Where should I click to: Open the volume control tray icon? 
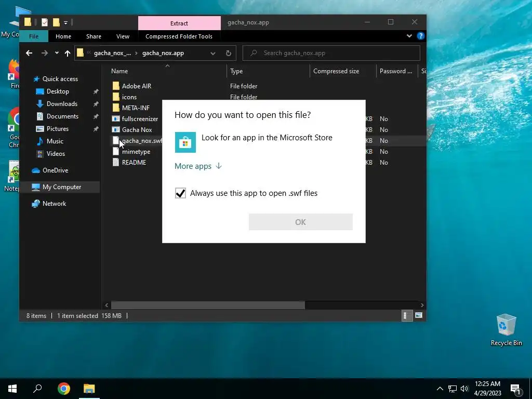(x=464, y=389)
